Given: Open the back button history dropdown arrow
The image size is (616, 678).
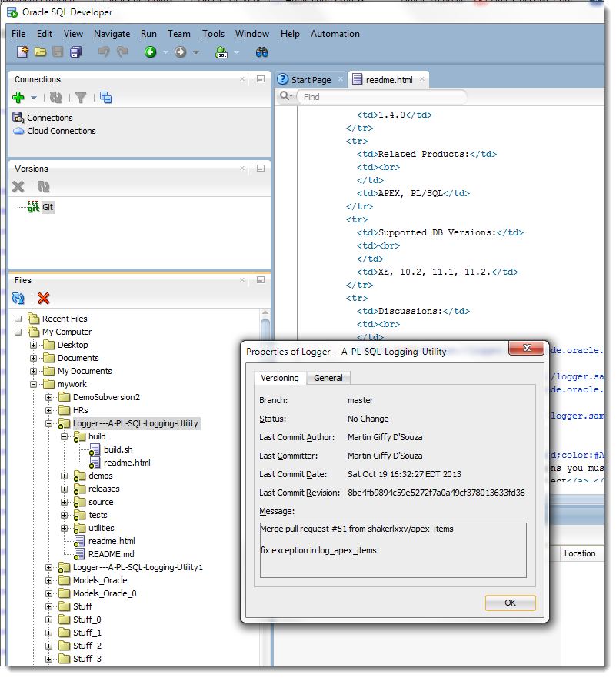Looking at the screenshot, I should point(165,53).
